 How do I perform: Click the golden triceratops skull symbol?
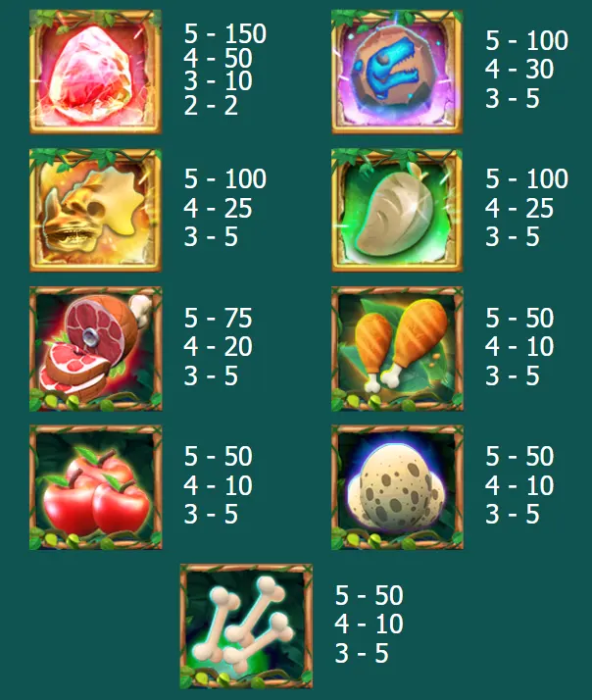pos(95,210)
